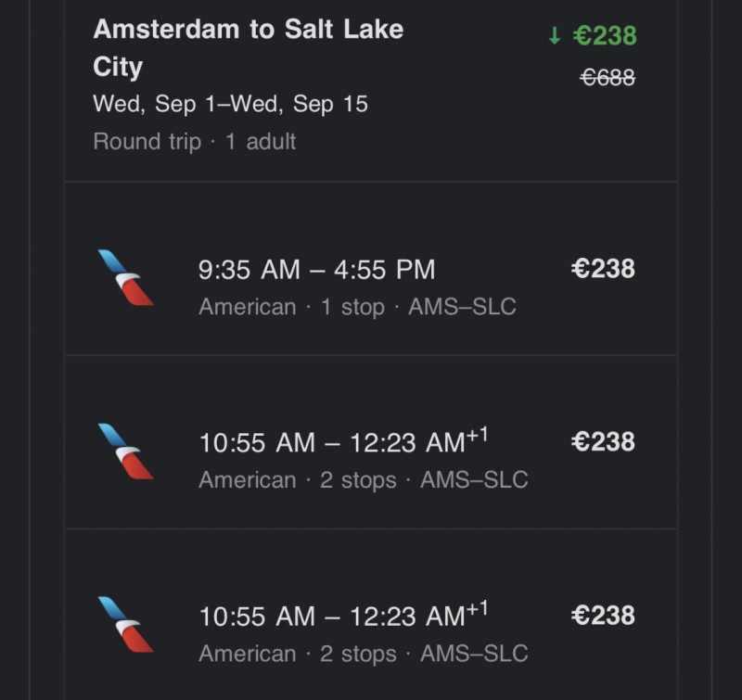Click American Airlines logo on 9:35 AM flight
This screenshot has height=700, width=742.
tap(125, 277)
